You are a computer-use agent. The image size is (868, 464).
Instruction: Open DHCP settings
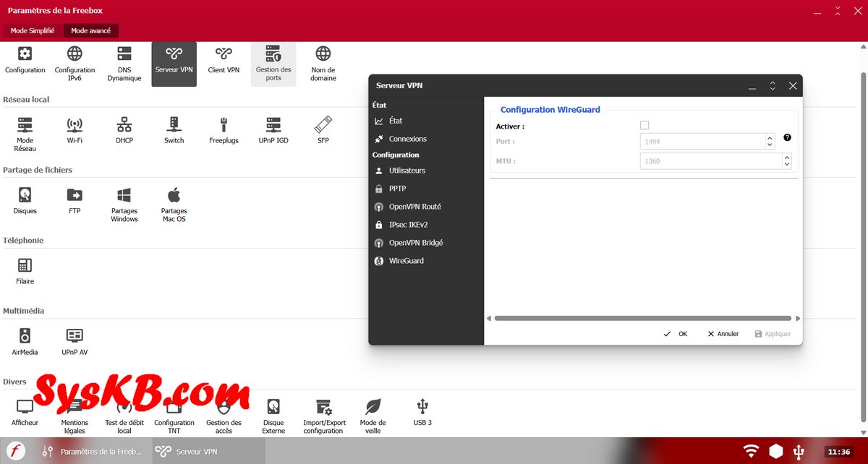(124, 131)
